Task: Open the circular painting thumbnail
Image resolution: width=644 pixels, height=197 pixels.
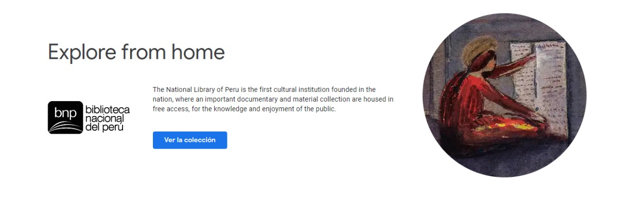Action: [504, 95]
